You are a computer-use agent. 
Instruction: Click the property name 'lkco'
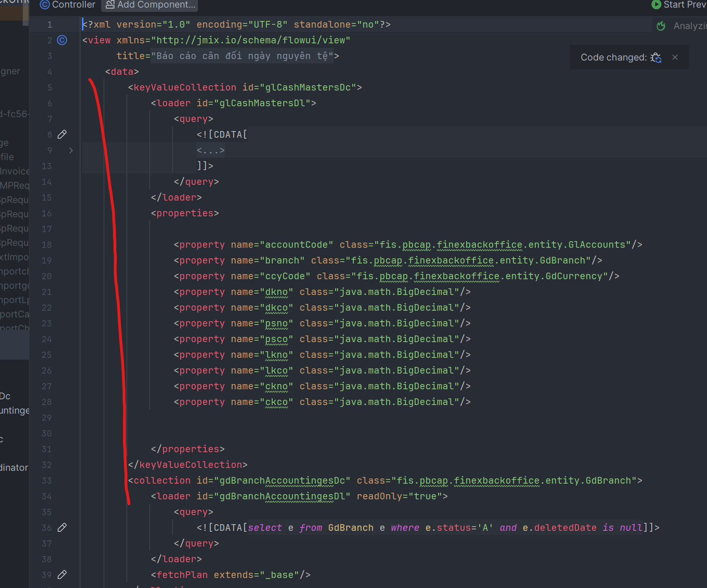(277, 370)
